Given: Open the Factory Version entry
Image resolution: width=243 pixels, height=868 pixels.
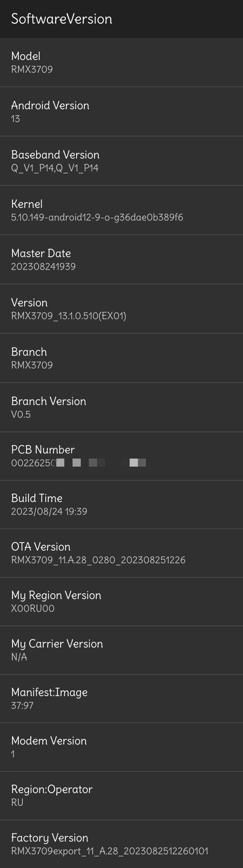Looking at the screenshot, I should [x=122, y=844].
